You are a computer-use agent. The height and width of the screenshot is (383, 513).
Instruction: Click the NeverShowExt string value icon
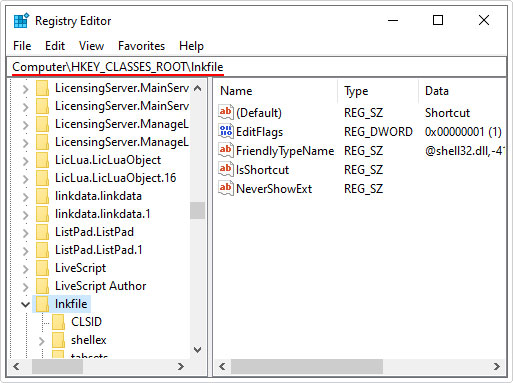click(x=226, y=188)
